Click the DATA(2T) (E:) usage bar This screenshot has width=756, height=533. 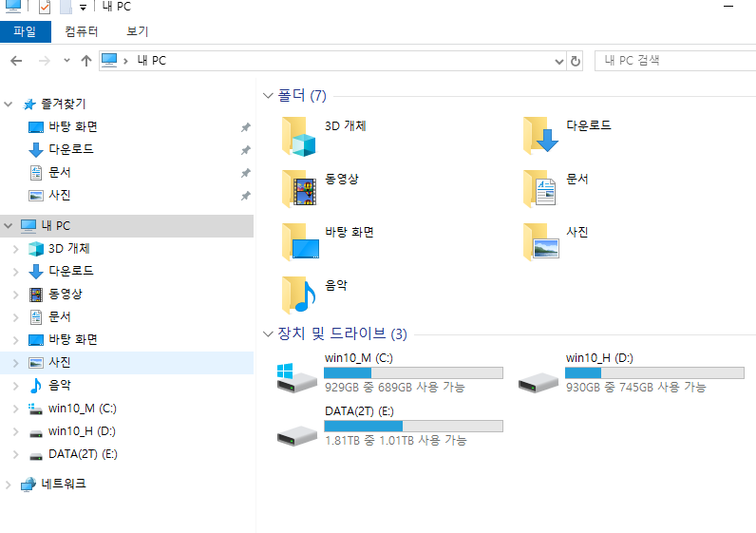[x=414, y=426]
